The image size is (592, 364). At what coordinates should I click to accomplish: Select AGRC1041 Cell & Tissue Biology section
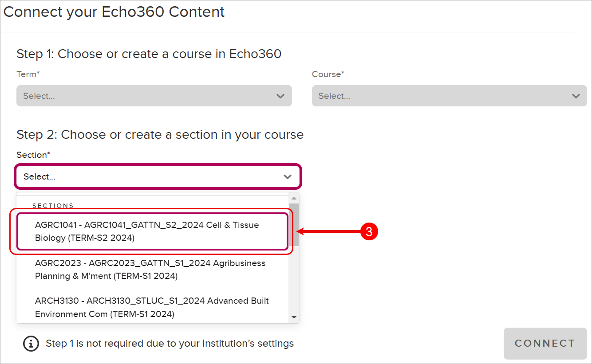click(153, 231)
